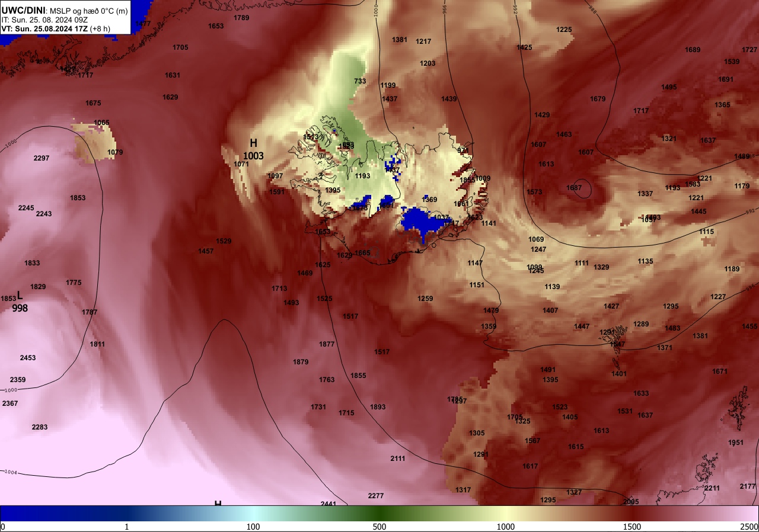Click the 1407 height value
The height and width of the screenshot is (532, 759).
pos(550,310)
